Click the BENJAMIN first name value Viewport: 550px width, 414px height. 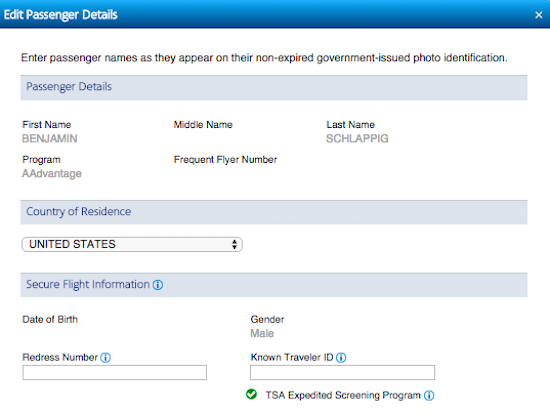[50, 139]
